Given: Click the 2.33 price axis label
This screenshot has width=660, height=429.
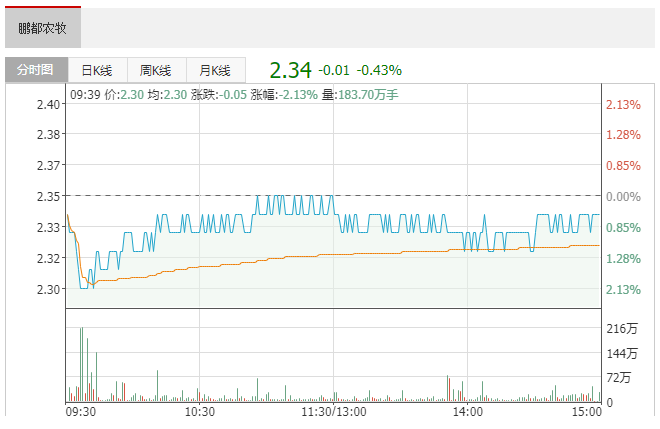Looking at the screenshot, I should [48, 227].
